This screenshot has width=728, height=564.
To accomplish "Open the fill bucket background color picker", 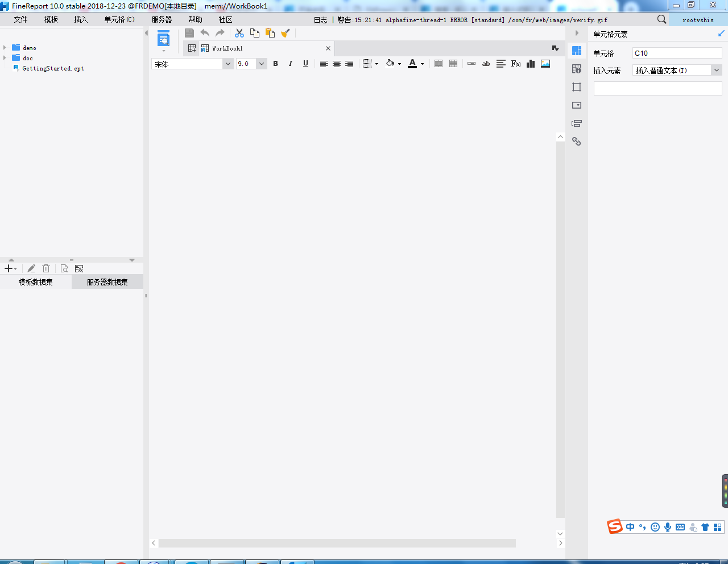I will pyautogui.click(x=394, y=64).
